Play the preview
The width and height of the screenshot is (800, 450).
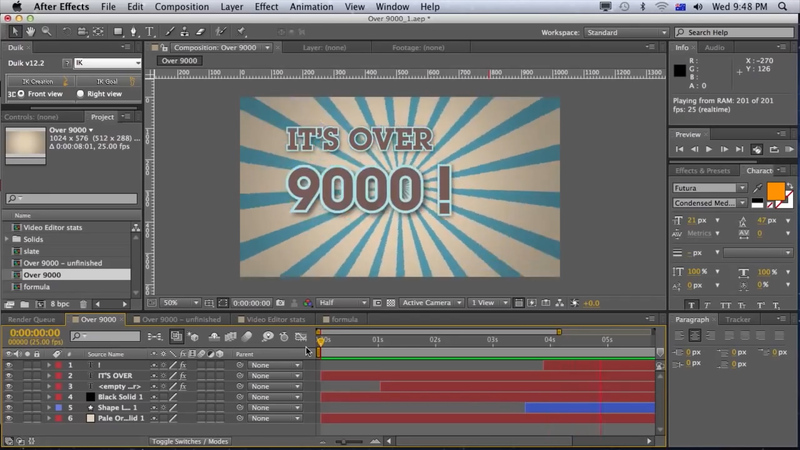click(x=709, y=149)
